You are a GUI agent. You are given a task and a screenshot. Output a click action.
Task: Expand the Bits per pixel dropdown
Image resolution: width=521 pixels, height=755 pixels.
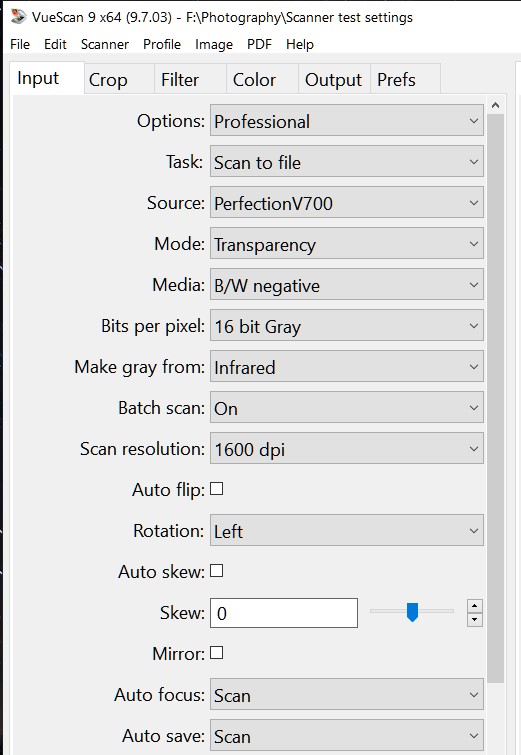(347, 325)
